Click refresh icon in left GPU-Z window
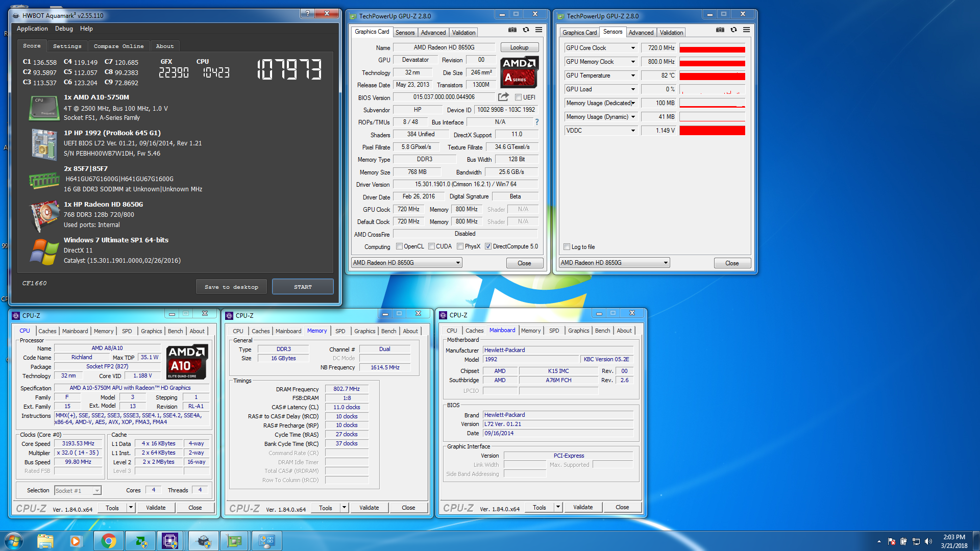980x551 pixels. (x=526, y=30)
